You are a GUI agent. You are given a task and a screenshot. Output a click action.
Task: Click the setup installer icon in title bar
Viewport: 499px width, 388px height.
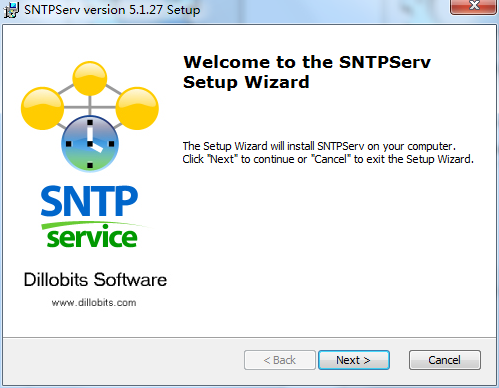click(11, 10)
